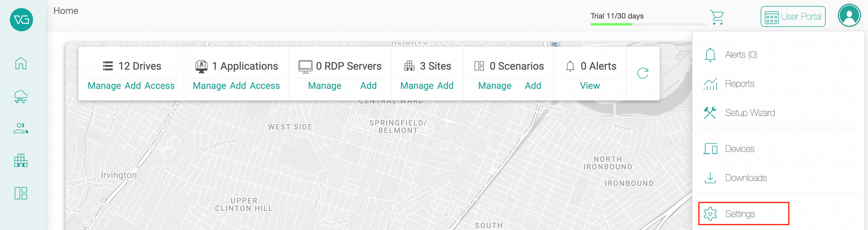This screenshot has width=868, height=230.
Task: Click the RDP Servers monitor icon
Action: pos(306,67)
